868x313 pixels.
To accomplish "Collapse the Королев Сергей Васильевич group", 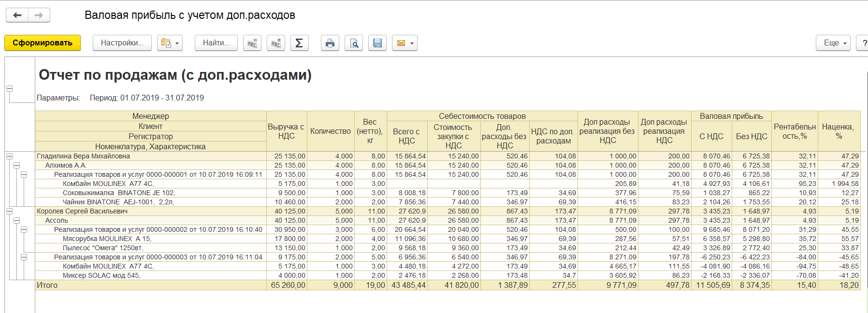I will (9, 211).
